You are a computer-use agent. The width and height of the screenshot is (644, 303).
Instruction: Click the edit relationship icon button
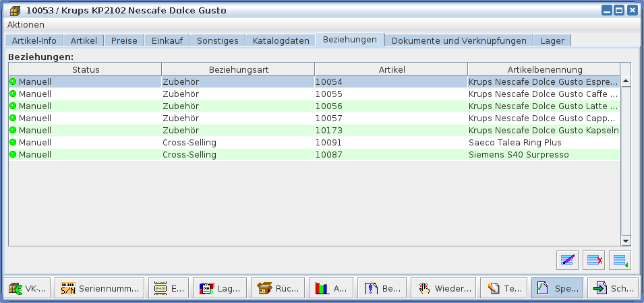[x=568, y=260]
